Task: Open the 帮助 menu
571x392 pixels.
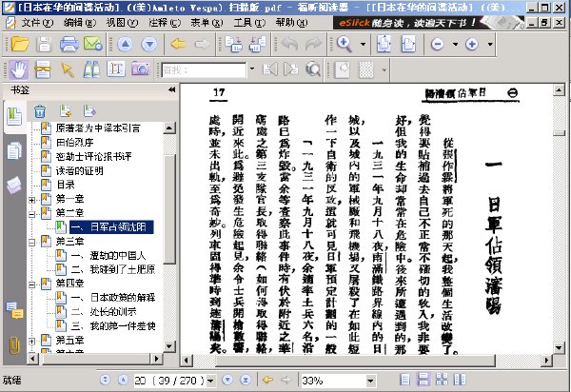Action: point(291,23)
